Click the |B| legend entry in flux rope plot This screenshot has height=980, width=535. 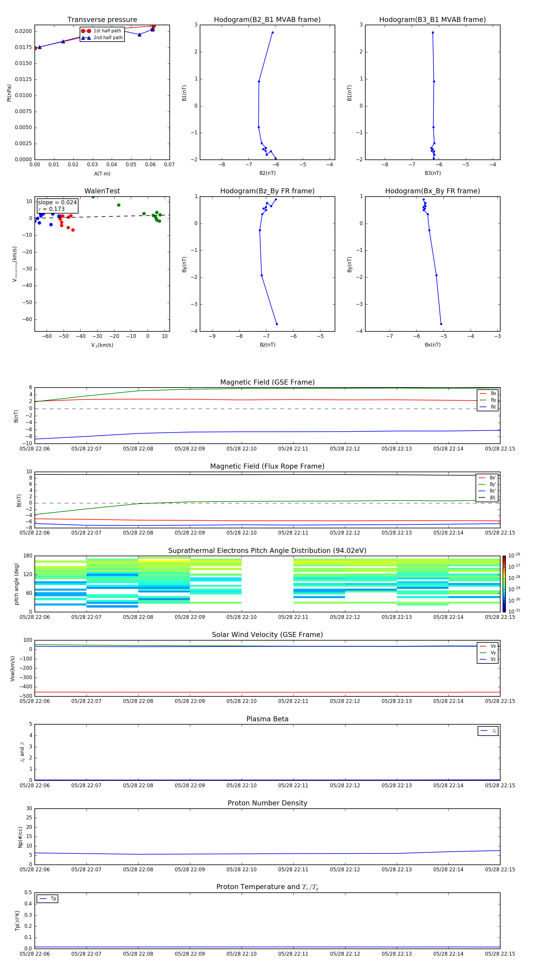(x=487, y=498)
